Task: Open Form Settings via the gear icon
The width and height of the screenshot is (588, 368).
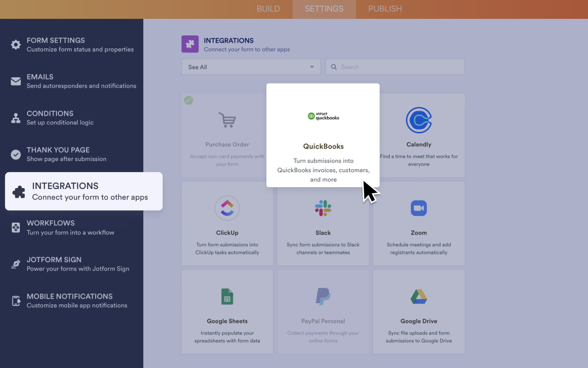Action: 15,44
